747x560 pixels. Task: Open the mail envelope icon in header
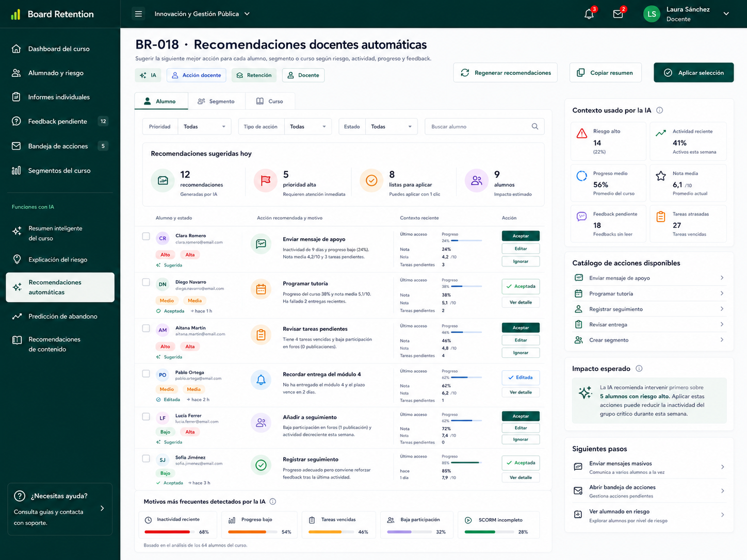(618, 14)
